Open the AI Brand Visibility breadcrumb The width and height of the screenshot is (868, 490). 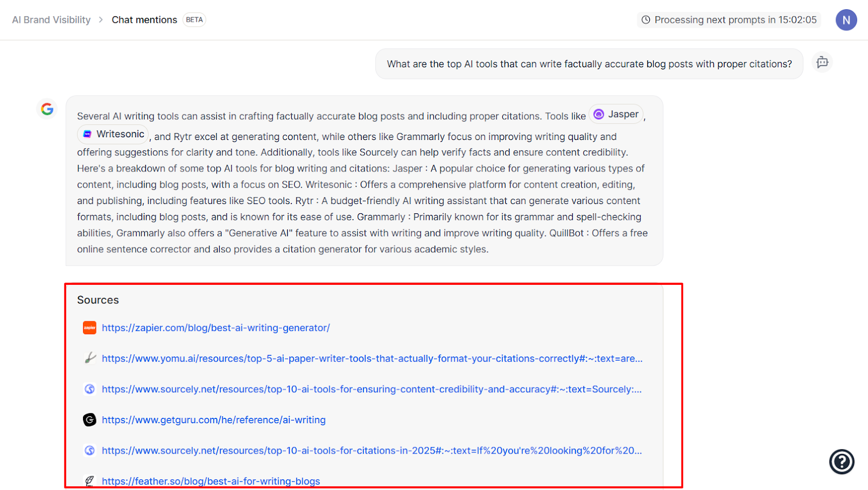pyautogui.click(x=52, y=20)
